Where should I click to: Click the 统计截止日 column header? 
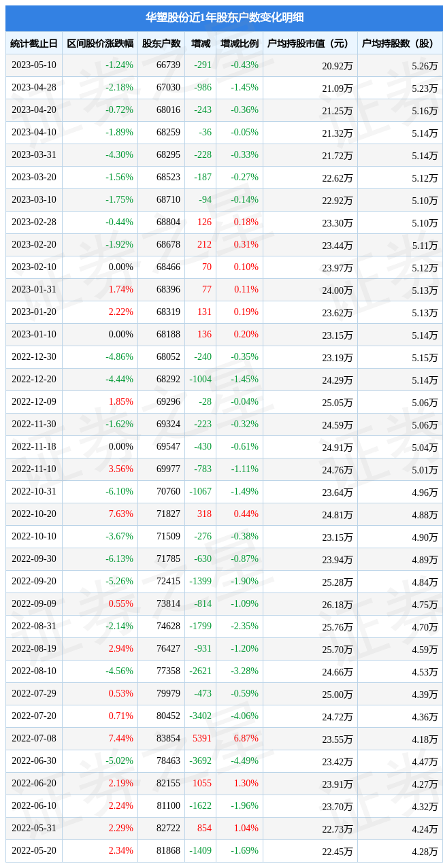pyautogui.click(x=34, y=44)
